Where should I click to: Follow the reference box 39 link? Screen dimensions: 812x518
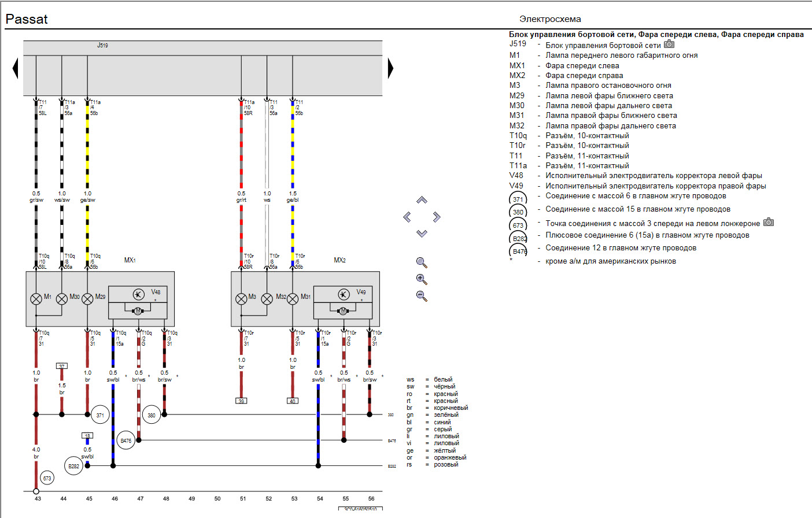(241, 401)
